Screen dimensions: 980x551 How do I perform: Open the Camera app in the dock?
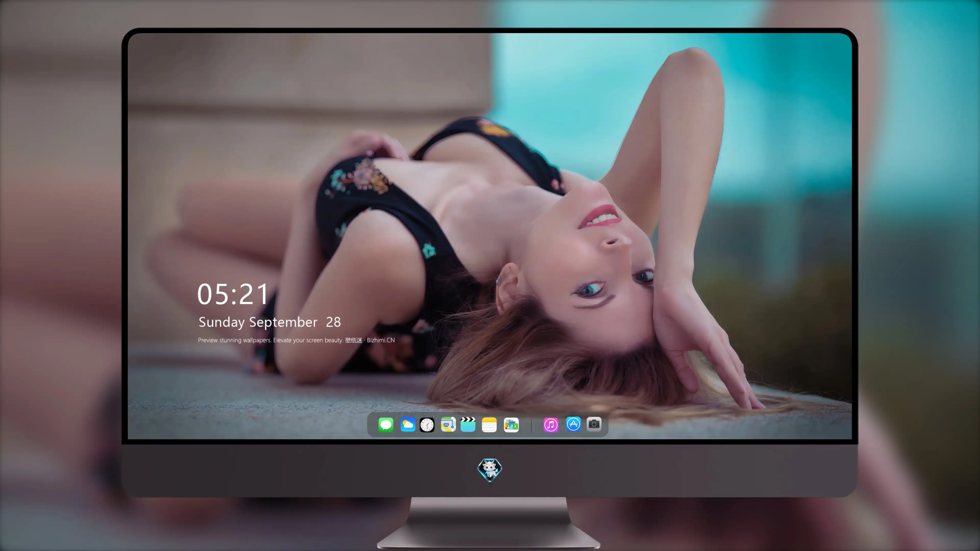pos(594,424)
